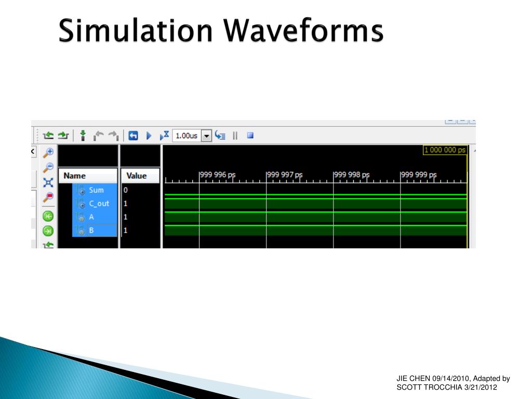The width and height of the screenshot is (532, 399).
Task: Pause the simulation
Action: click(x=235, y=136)
